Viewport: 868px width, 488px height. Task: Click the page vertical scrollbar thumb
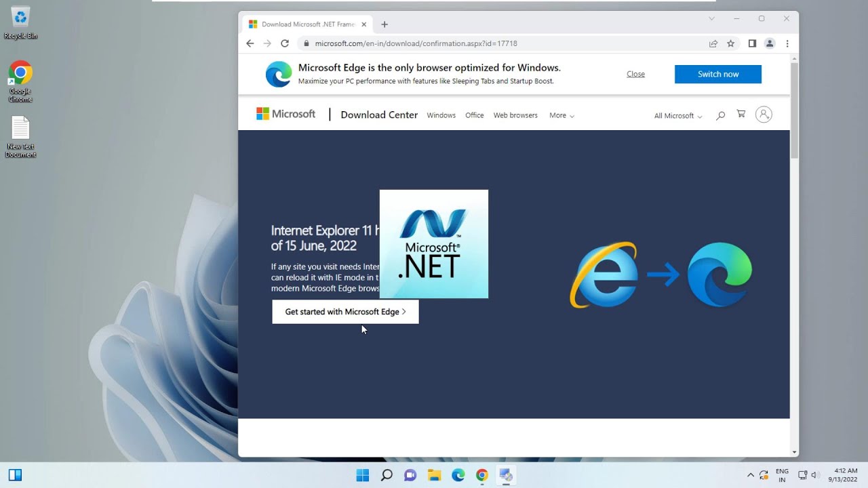click(795, 112)
